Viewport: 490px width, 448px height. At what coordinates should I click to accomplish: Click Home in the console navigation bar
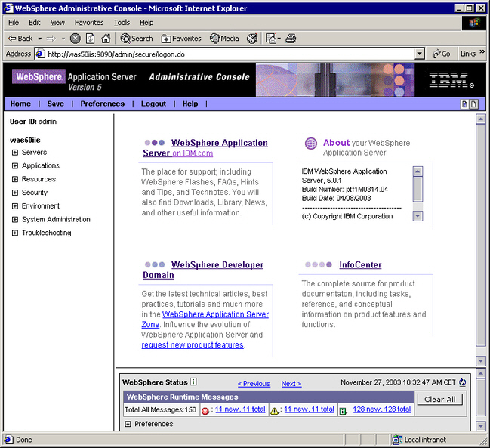pos(20,104)
